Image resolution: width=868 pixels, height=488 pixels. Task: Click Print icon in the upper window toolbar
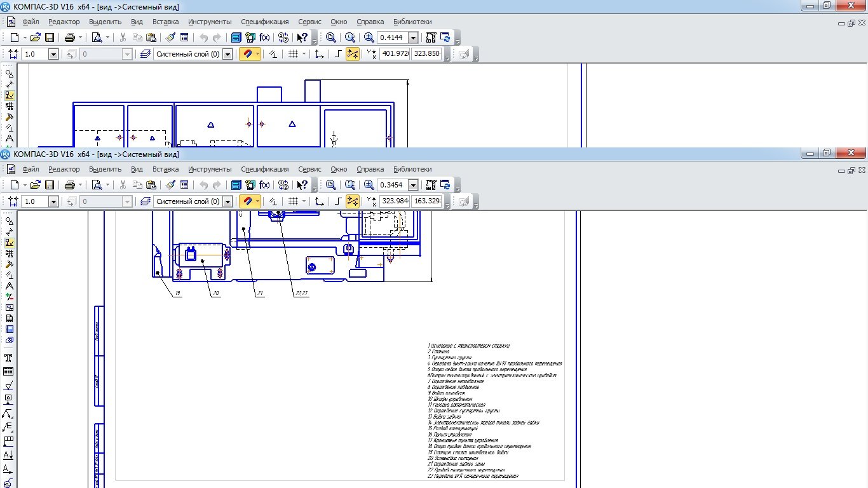(70, 37)
